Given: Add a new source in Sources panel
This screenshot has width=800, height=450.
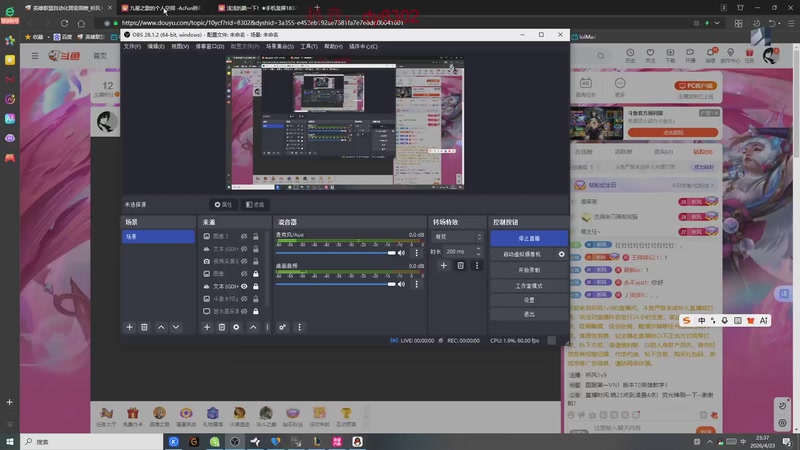Looking at the screenshot, I should pyautogui.click(x=207, y=327).
